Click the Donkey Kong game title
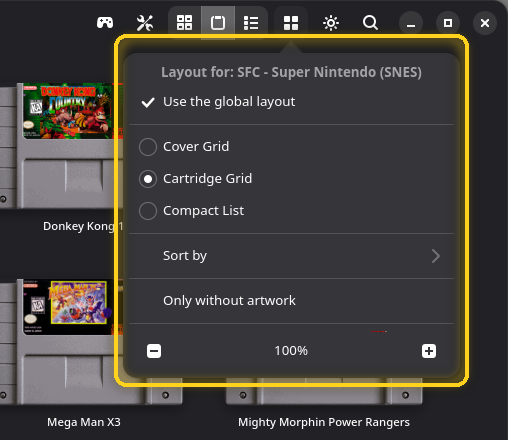508x440 pixels. (x=83, y=226)
